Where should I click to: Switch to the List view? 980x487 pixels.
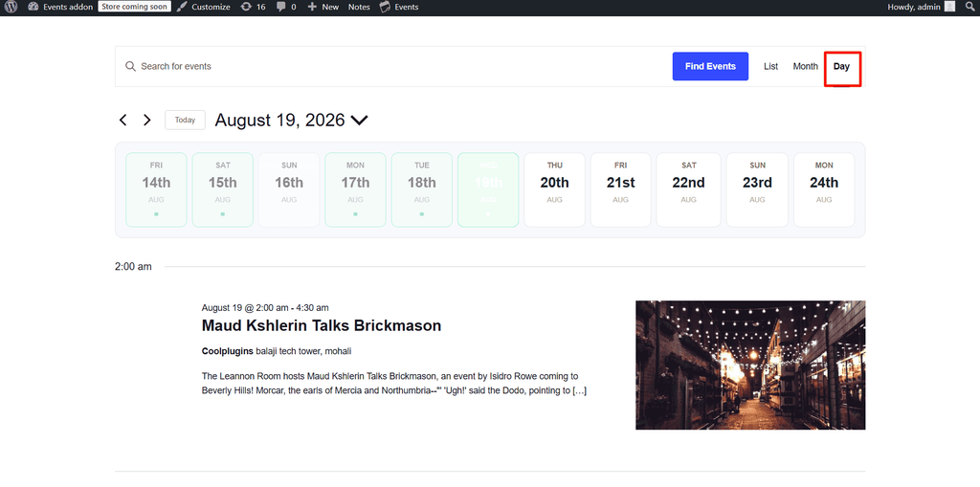[x=770, y=66]
